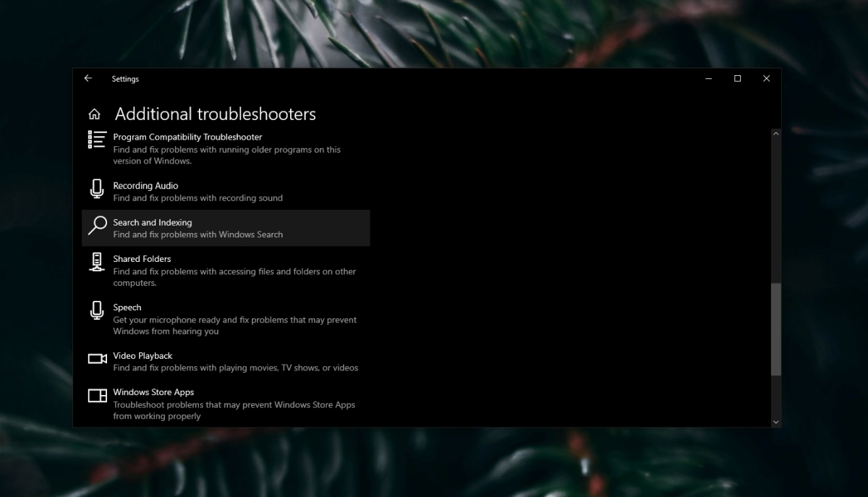
Task: Click the Windows Store Apps icon
Action: pyautogui.click(x=97, y=396)
